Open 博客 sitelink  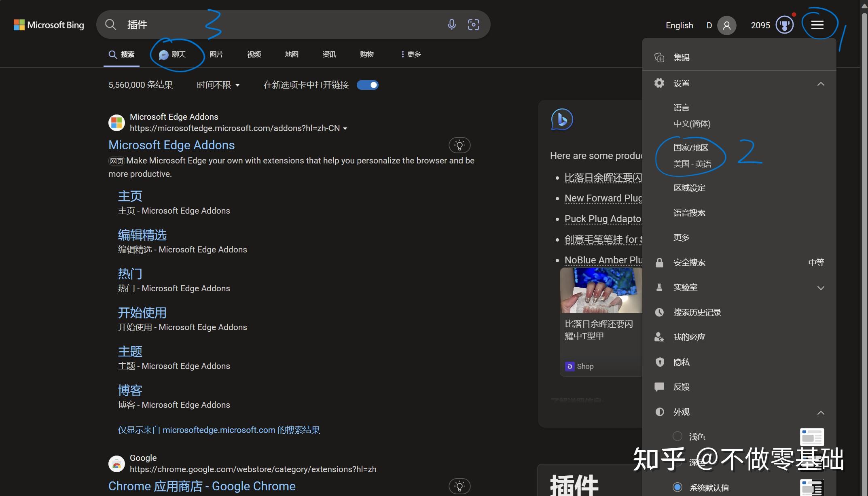[130, 390]
